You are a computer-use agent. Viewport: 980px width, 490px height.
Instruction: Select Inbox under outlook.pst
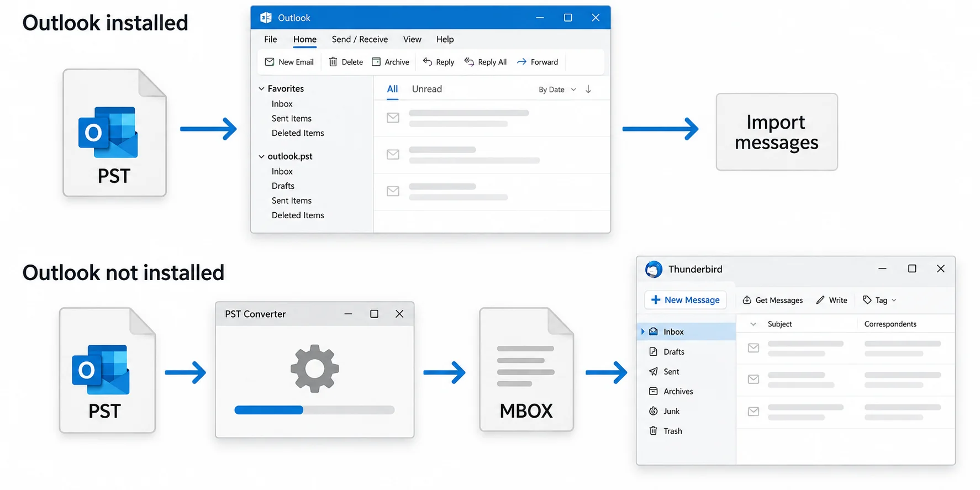[282, 171]
